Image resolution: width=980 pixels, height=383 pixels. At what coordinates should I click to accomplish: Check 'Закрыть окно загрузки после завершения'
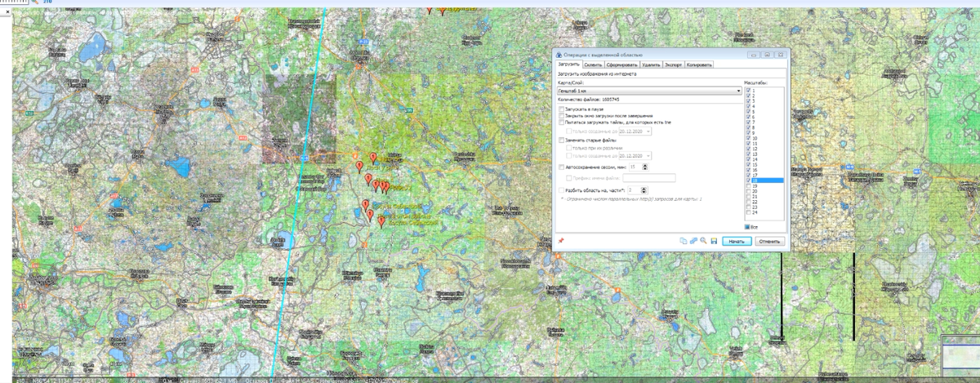pos(562,116)
